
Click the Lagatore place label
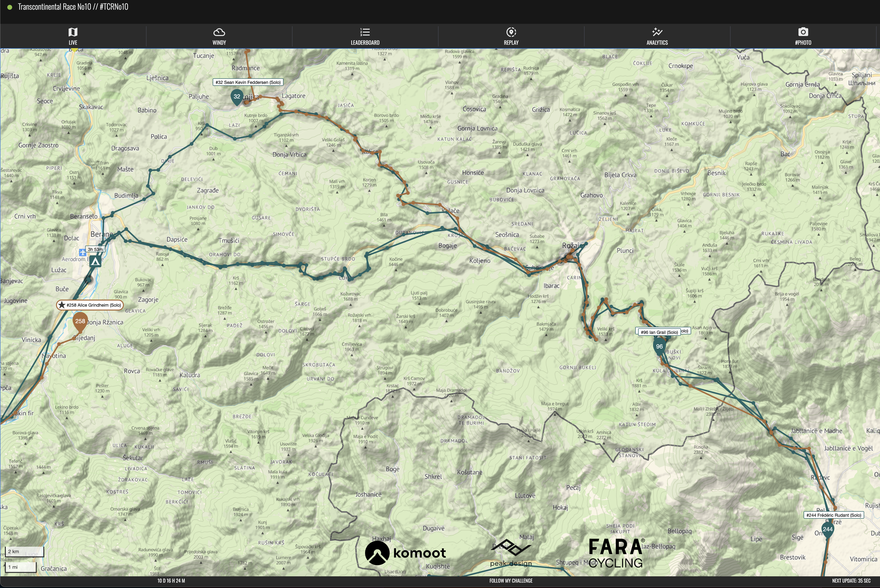point(293,96)
